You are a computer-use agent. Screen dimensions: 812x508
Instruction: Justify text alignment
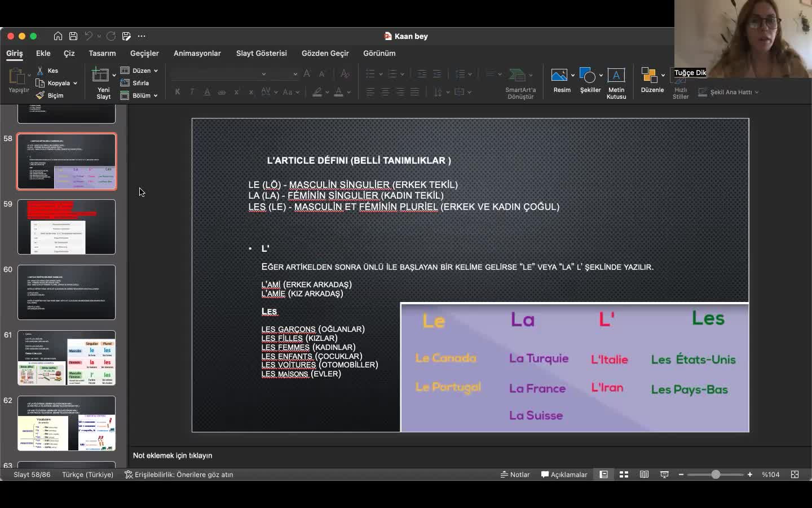[415, 92]
